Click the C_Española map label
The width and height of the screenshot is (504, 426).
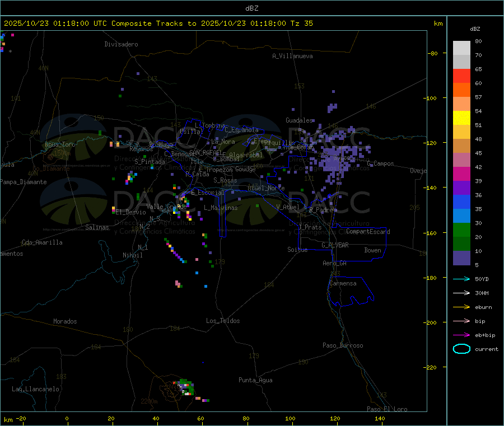pyautogui.click(x=241, y=130)
